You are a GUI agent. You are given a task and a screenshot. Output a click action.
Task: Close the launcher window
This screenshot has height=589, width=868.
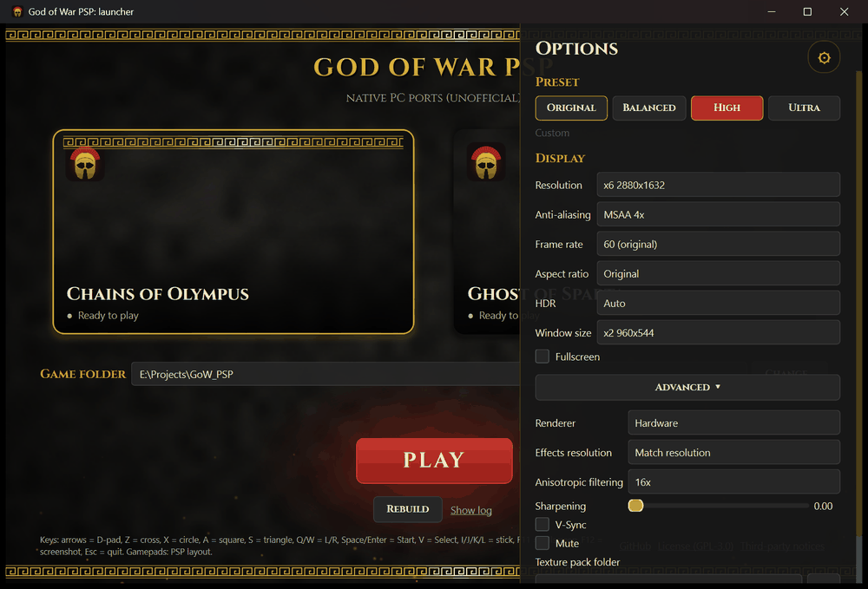844,11
